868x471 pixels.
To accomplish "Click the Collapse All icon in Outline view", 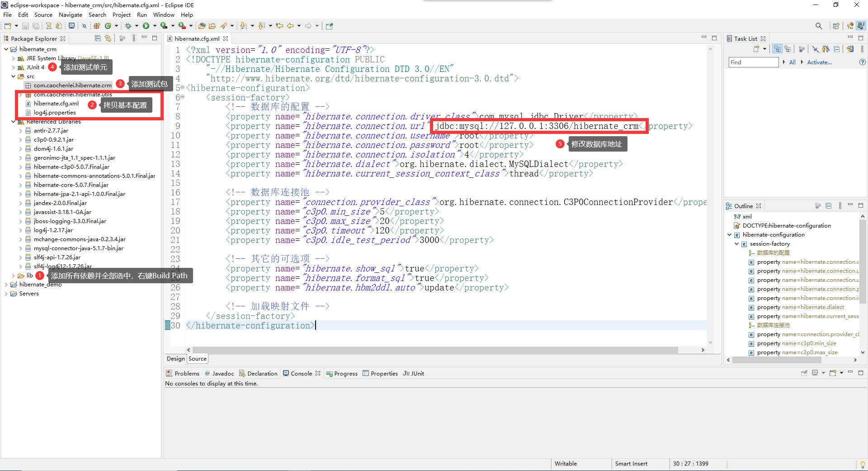I will pos(829,206).
